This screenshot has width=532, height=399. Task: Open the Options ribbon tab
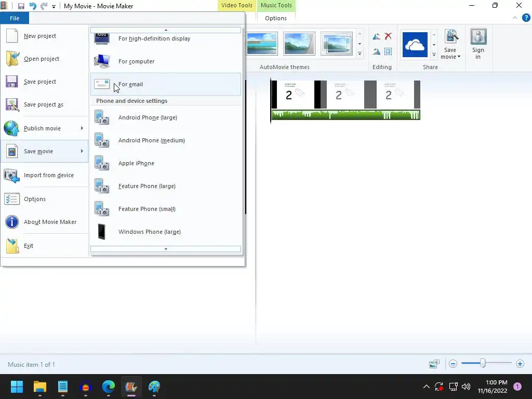coord(276,18)
